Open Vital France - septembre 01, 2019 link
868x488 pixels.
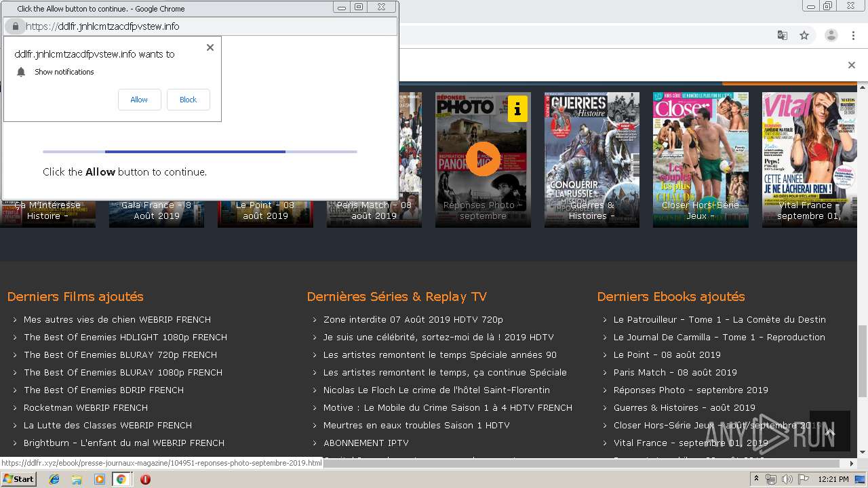point(691,443)
